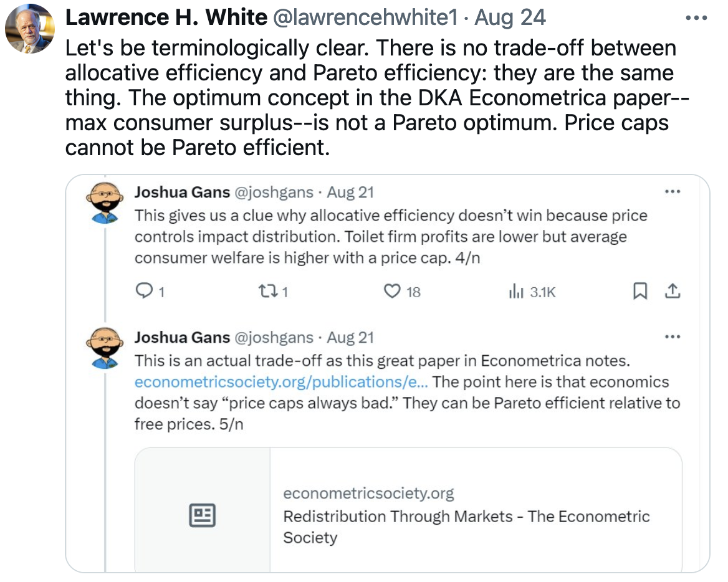Open the econometricsociety.org/publications link
728x582 pixels.
click(x=277, y=382)
